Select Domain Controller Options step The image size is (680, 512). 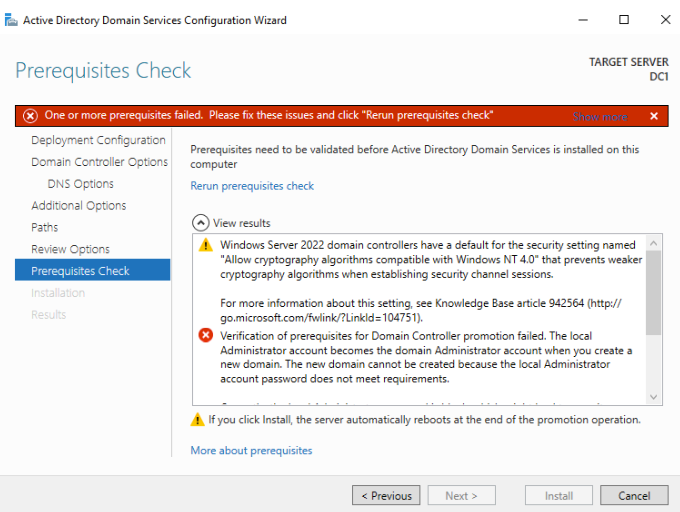click(x=99, y=162)
